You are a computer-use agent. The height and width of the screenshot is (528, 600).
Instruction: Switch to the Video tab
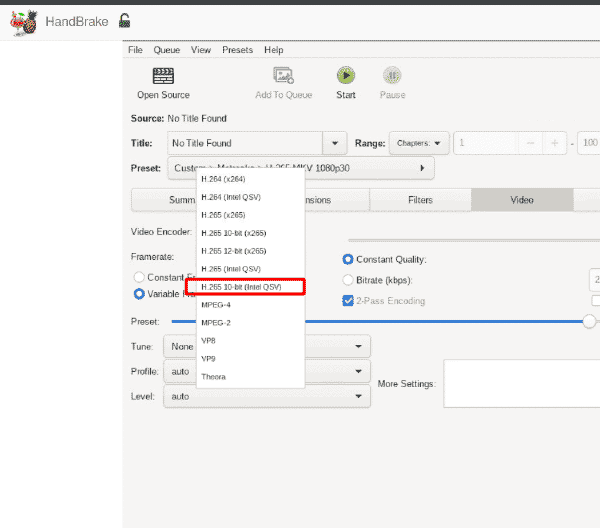point(522,200)
